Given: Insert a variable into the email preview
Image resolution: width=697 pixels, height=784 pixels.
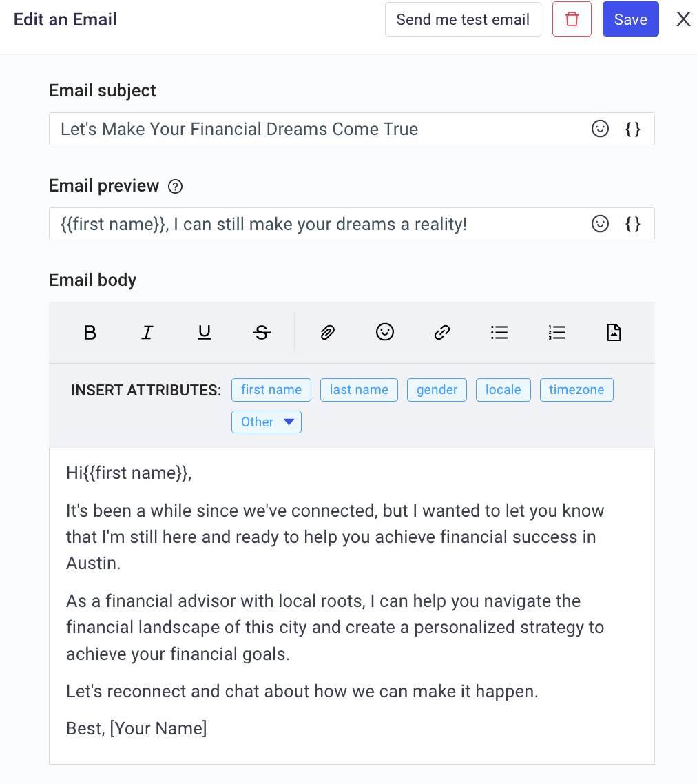Looking at the screenshot, I should 632,224.
